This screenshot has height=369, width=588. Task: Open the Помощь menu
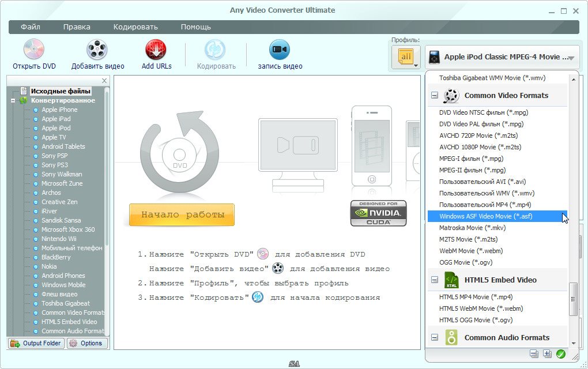point(196,27)
